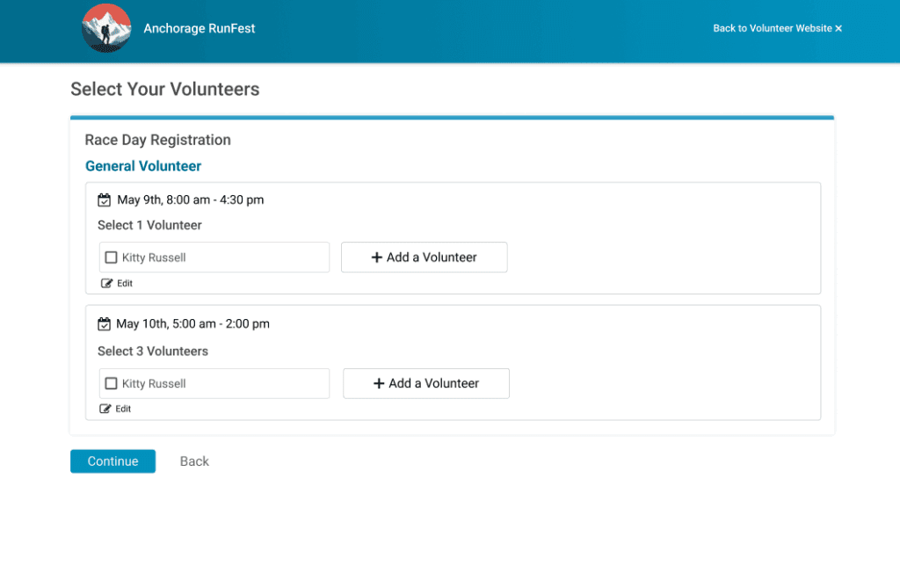This screenshot has width=900, height=588.
Task: Click the plus icon in May 9th Add a Volunteer
Action: [377, 258]
